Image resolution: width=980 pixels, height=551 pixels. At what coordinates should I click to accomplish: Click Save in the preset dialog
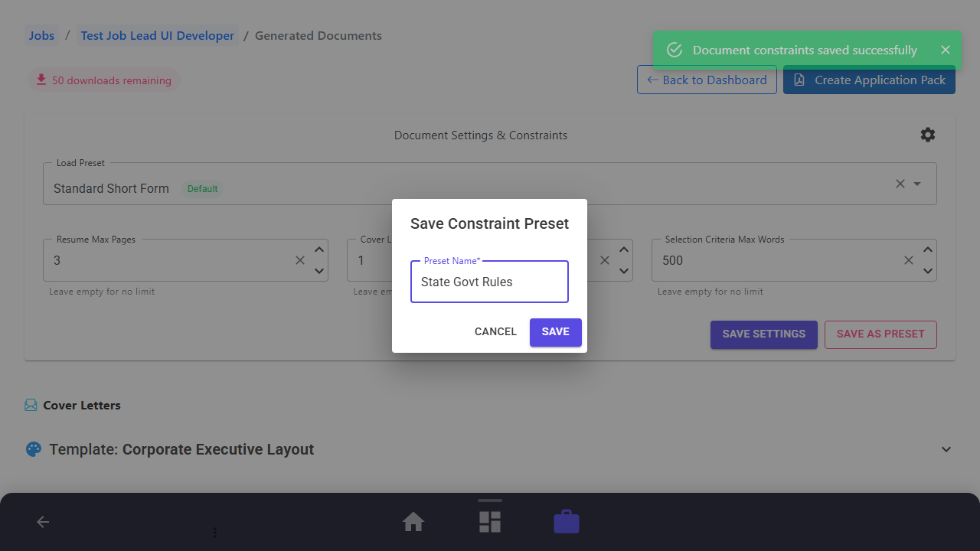556,332
